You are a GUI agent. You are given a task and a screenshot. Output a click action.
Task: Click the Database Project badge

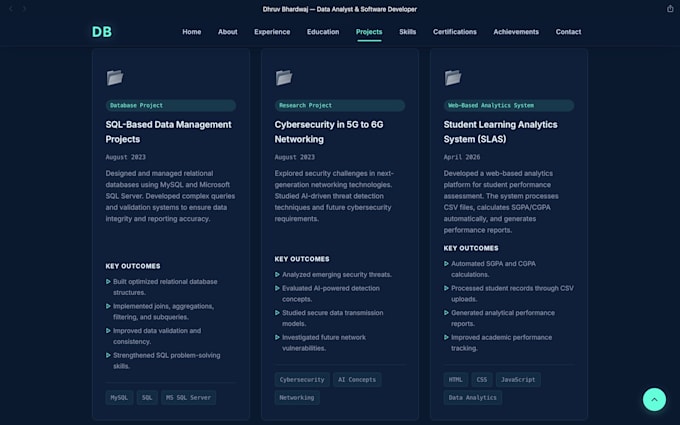[171, 105]
